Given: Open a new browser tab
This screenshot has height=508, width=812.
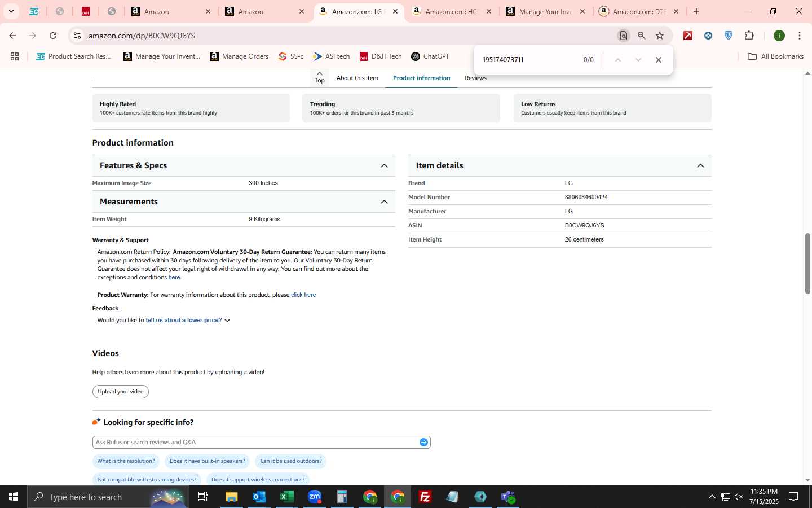Looking at the screenshot, I should click(x=696, y=11).
